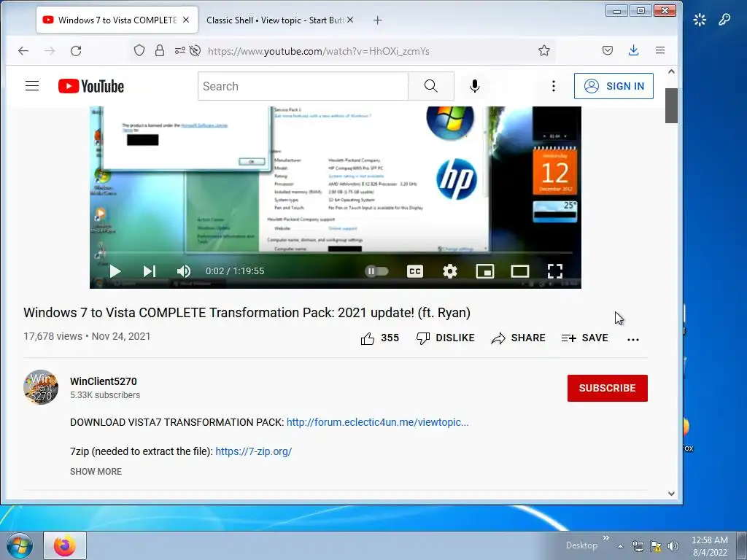Open site permissions icon in address bar
747x560 pixels.
click(x=179, y=50)
